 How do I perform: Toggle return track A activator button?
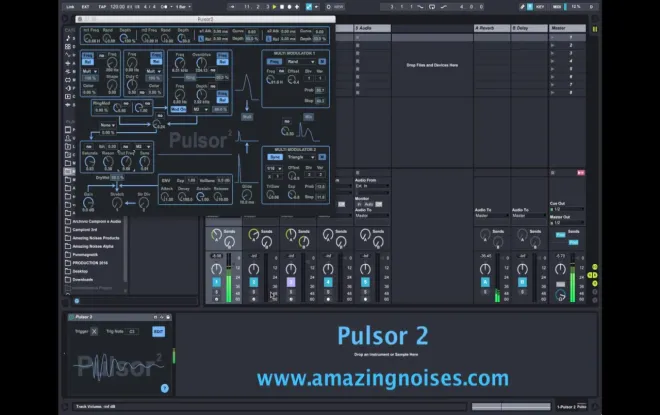click(x=485, y=282)
